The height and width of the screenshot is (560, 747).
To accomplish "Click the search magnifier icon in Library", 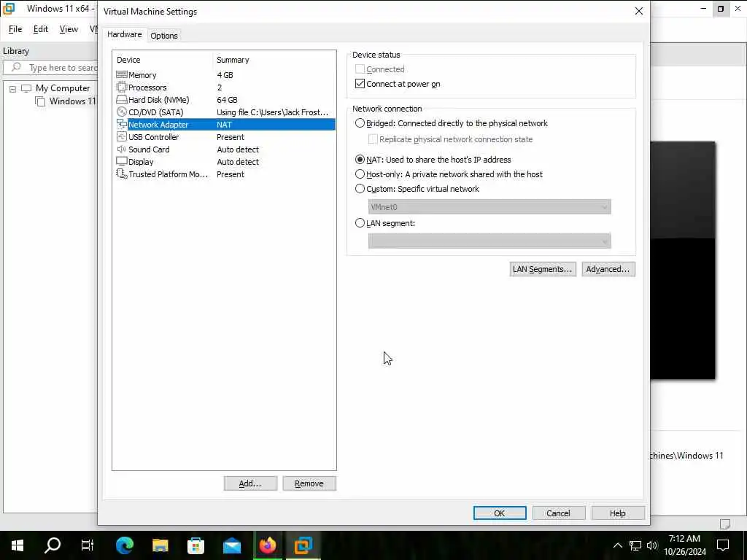I will tap(16, 67).
